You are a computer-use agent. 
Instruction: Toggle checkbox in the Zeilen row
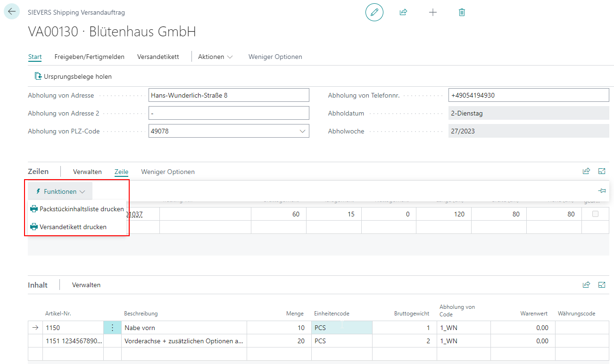pyautogui.click(x=595, y=214)
